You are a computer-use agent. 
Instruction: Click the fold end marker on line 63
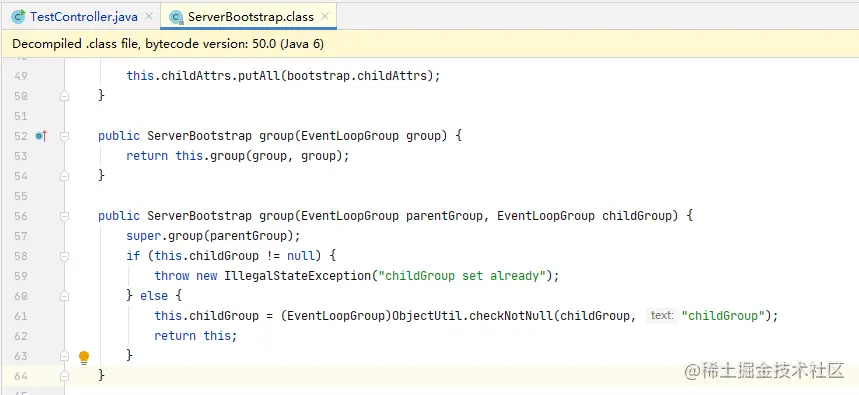pos(65,356)
